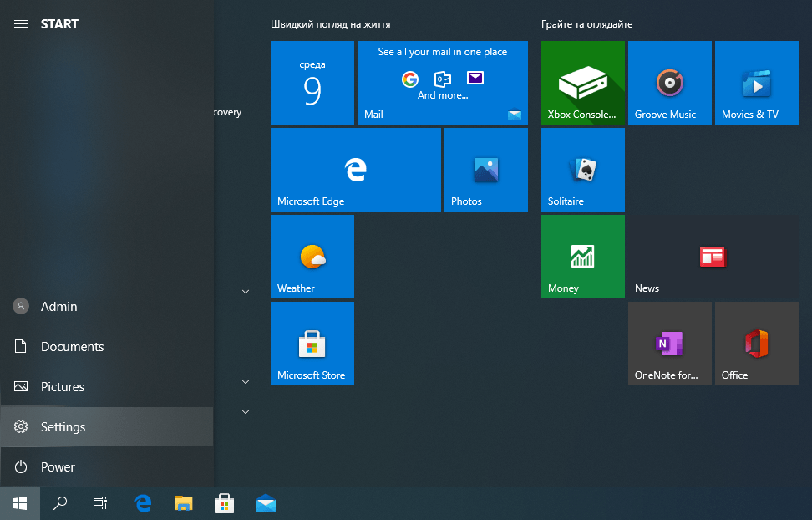Screen dimensions: 812x520
Task: Expand the first app list chevron
Action: 246,292
